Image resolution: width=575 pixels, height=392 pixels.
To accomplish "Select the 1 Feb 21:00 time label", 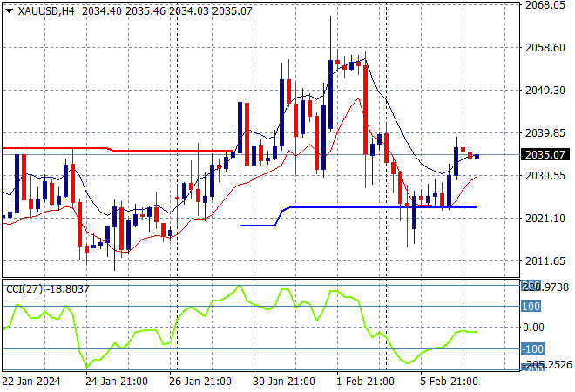I will [365, 382].
